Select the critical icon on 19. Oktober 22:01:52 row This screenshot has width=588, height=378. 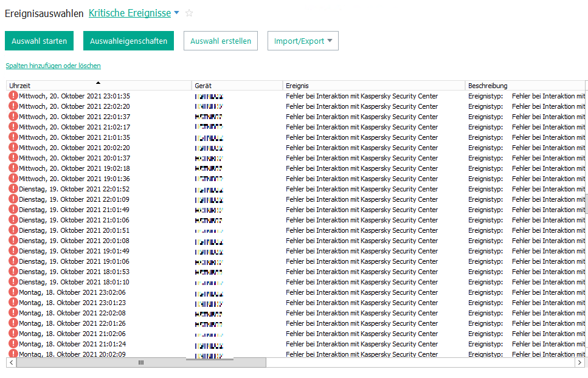click(13, 189)
